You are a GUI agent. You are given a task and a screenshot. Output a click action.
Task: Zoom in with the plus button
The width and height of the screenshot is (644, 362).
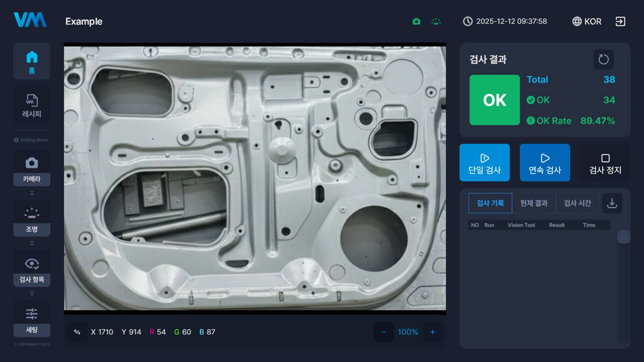point(432,332)
